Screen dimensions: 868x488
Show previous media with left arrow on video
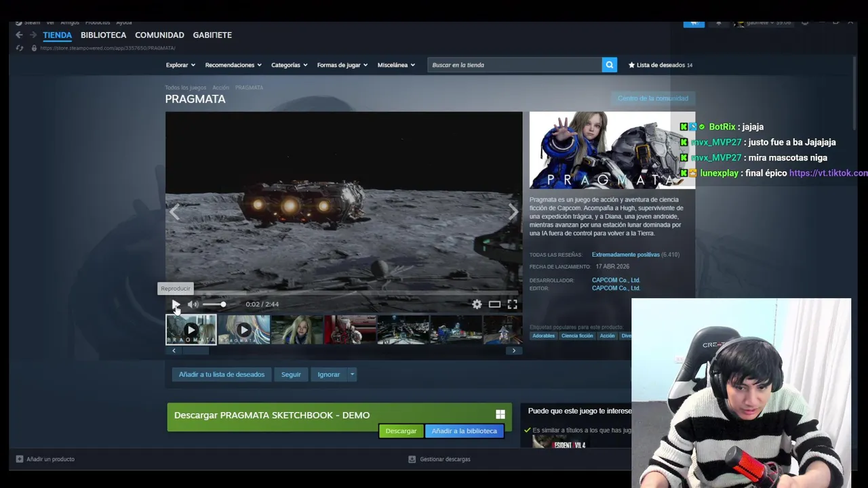(x=174, y=213)
